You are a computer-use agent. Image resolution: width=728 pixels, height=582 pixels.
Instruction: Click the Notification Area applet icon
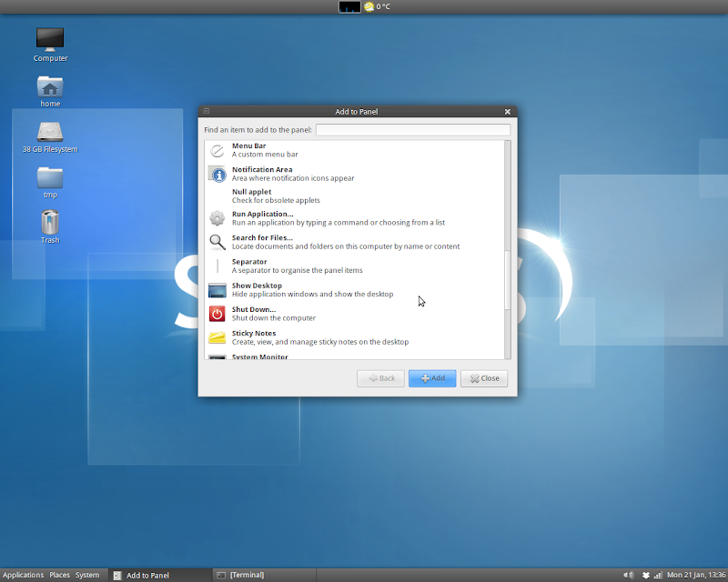pyautogui.click(x=217, y=175)
